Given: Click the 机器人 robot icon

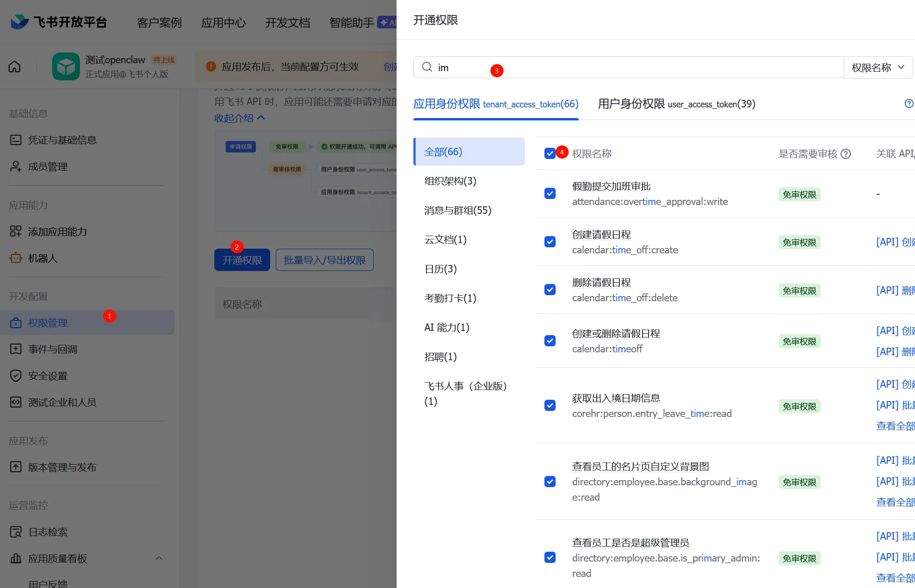Looking at the screenshot, I should pyautogui.click(x=16, y=258).
